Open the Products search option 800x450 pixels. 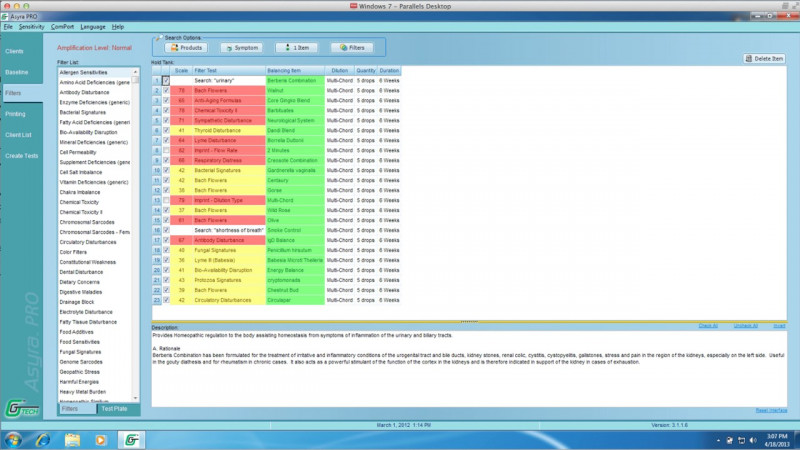click(x=186, y=47)
